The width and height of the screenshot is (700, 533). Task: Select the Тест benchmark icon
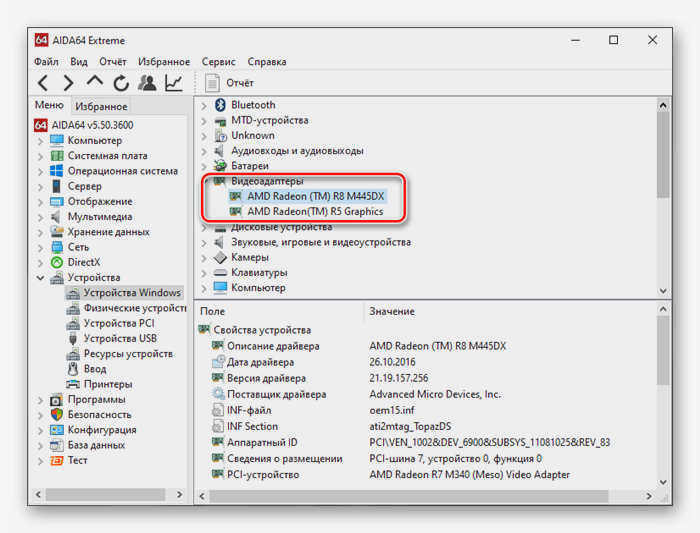(57, 460)
